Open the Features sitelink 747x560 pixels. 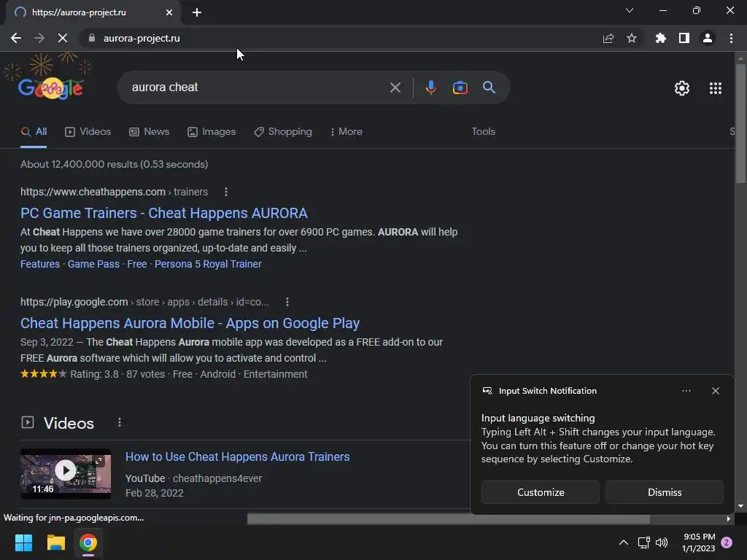(x=40, y=264)
